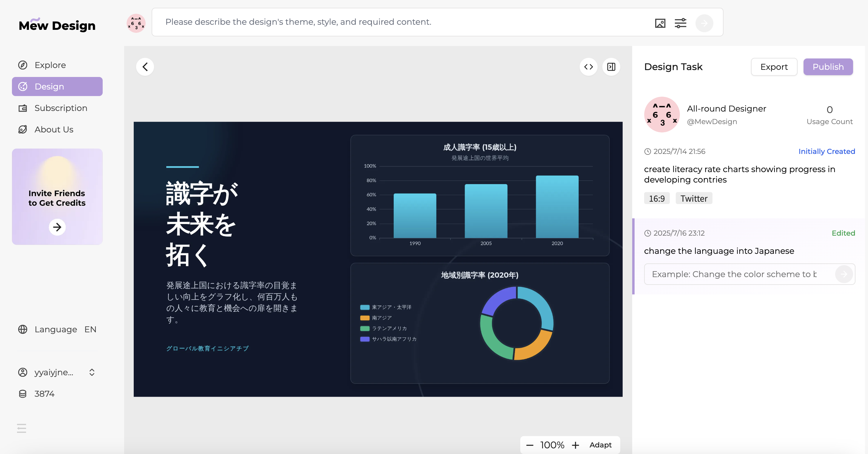Click the Edited status label

click(x=843, y=233)
